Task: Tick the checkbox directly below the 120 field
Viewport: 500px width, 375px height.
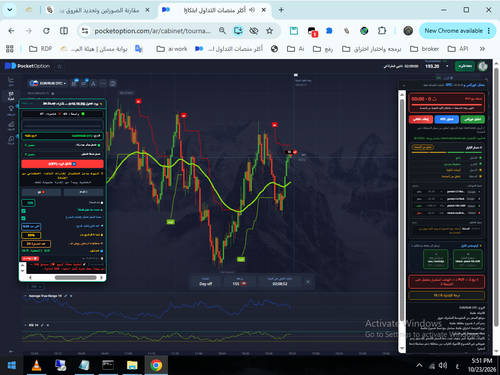Action: coord(23,211)
